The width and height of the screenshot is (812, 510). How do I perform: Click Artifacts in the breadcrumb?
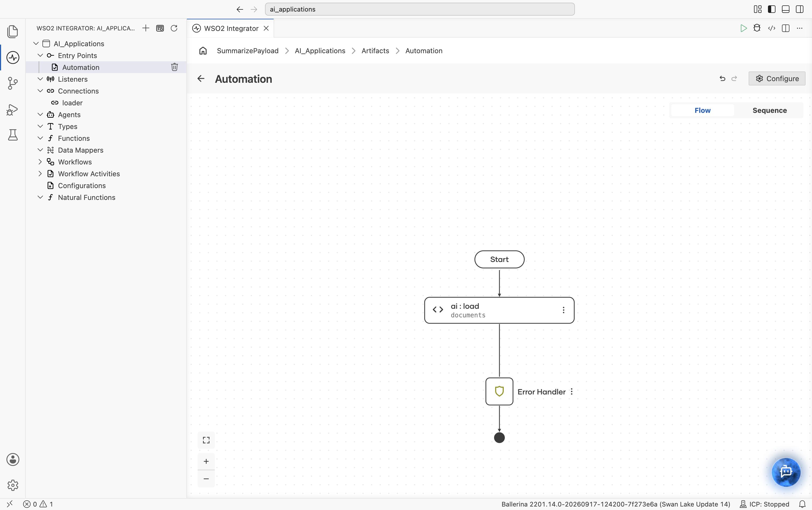[x=375, y=51]
